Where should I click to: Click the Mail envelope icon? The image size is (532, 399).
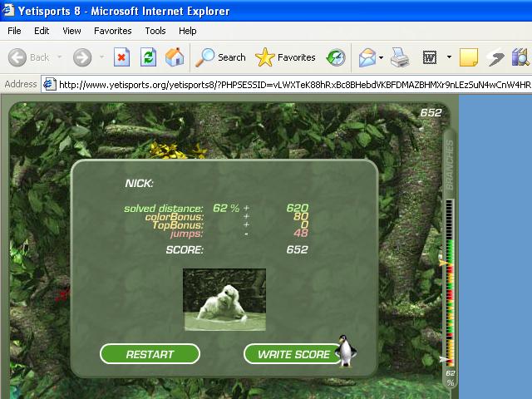tap(367, 57)
